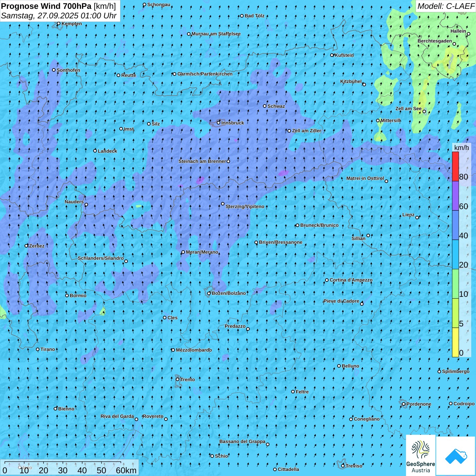Select the Lienz marker circle
Image resolution: width=476 pixels, height=476 pixels.
(x=417, y=218)
